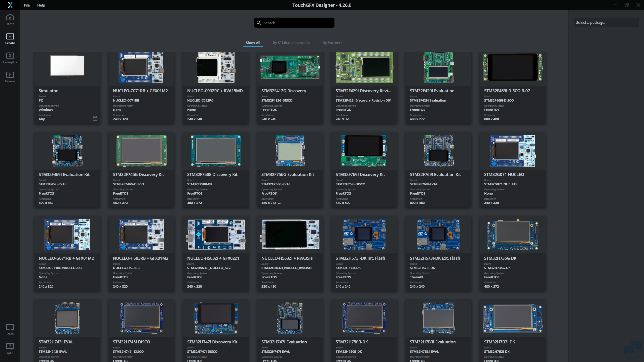This screenshot has height=362, width=644.
Task: Open the Help menu
Action: pyautogui.click(x=41, y=5)
